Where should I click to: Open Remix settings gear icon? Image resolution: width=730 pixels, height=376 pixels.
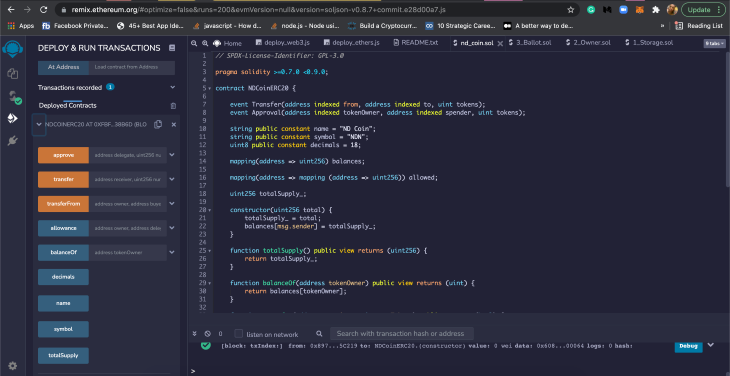(13, 366)
